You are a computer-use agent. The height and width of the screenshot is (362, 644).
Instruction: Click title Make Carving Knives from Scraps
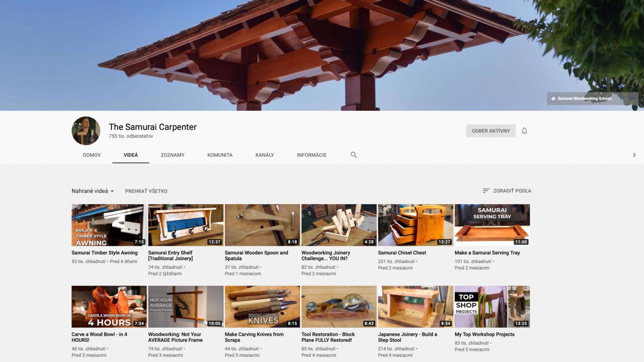click(x=254, y=337)
